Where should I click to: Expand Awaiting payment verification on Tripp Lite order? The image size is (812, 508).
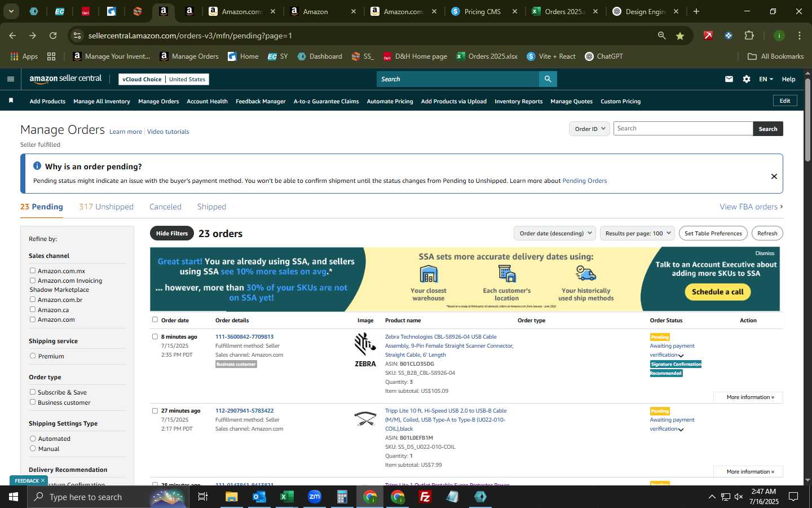[x=681, y=430]
